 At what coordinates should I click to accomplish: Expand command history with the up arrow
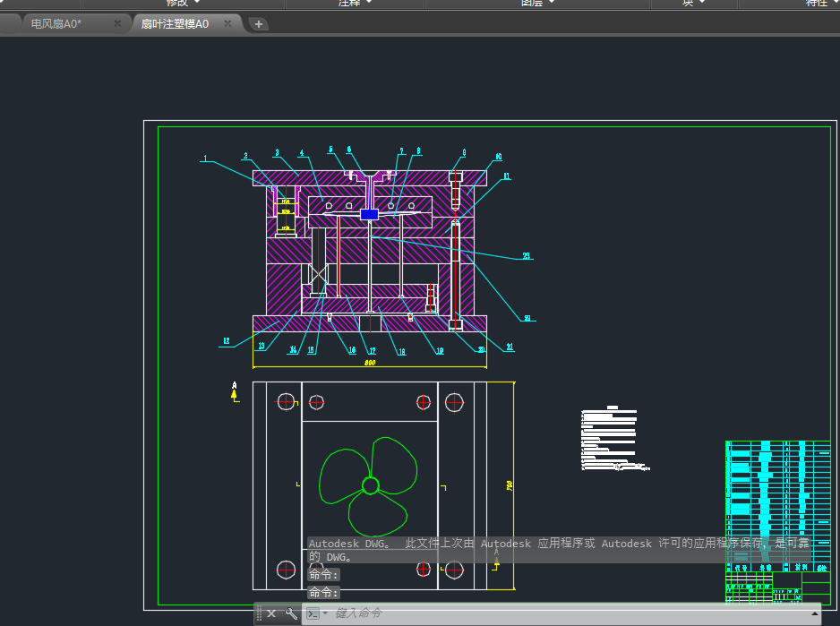coord(814,613)
